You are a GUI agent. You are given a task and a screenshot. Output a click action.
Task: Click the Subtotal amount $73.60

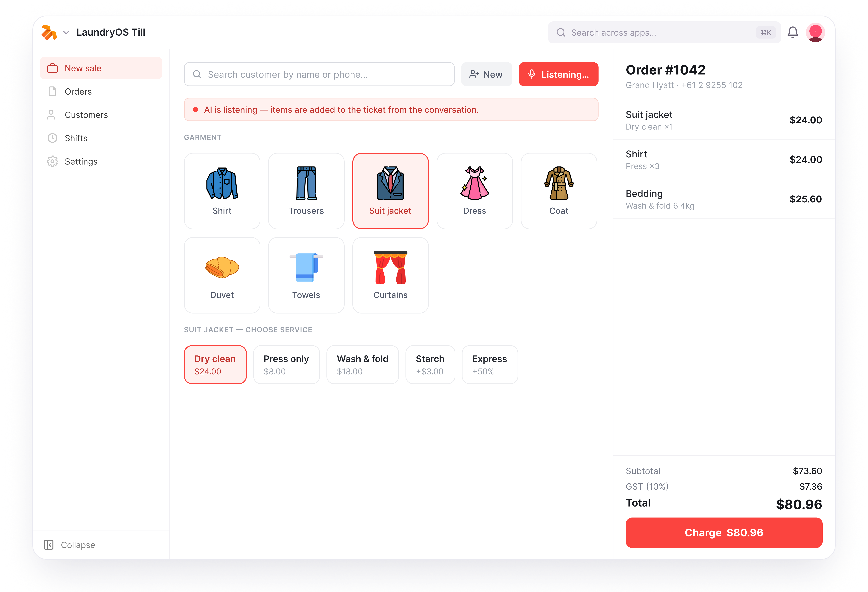pos(807,471)
